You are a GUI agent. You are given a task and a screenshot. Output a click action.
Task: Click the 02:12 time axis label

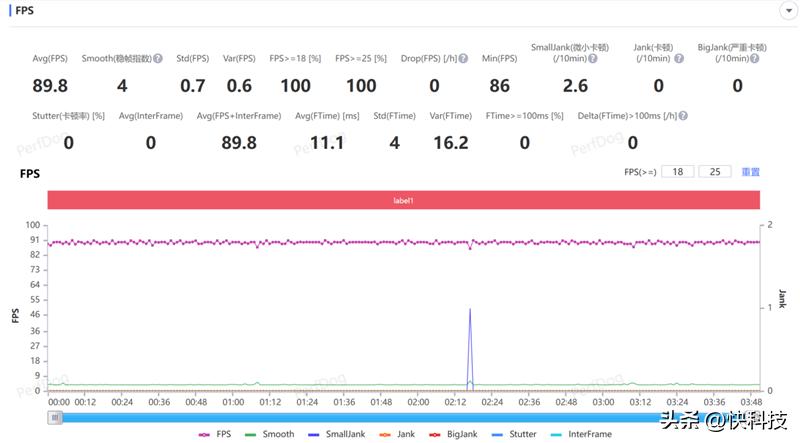[455, 402]
